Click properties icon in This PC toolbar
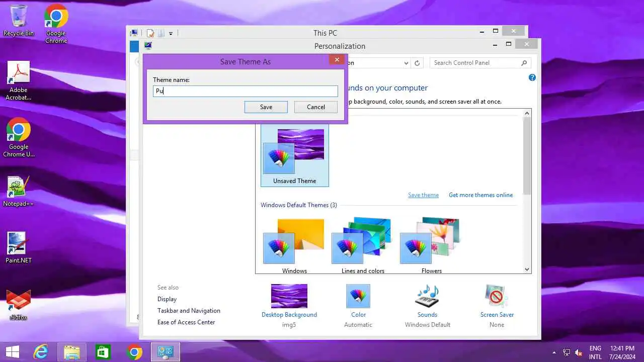 coord(150,33)
